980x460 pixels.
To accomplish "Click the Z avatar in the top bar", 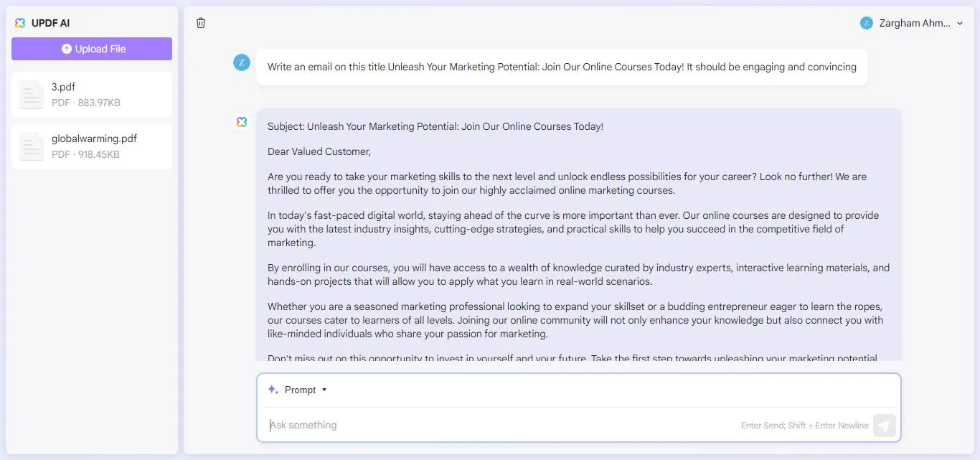I will coord(866,22).
